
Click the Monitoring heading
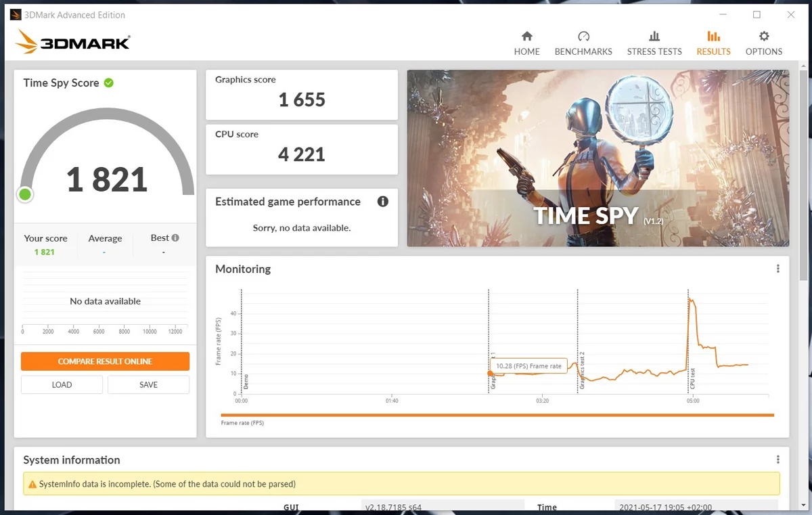(243, 269)
